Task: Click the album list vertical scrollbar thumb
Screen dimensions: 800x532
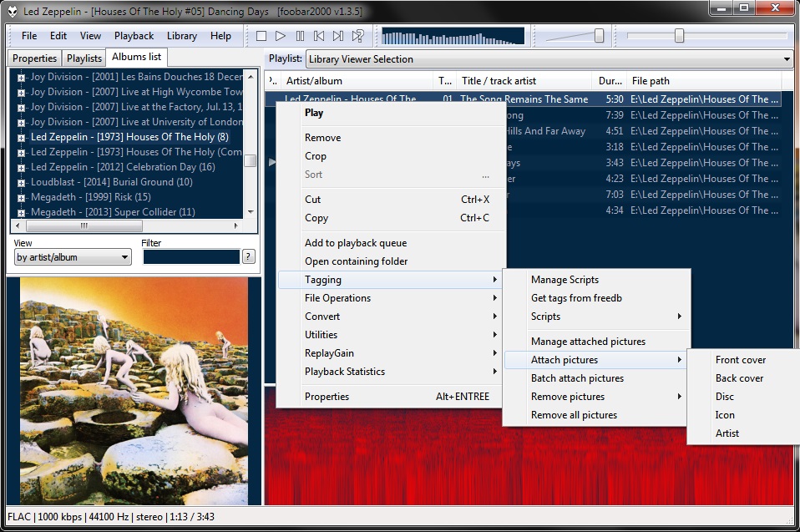Action: (x=250, y=160)
